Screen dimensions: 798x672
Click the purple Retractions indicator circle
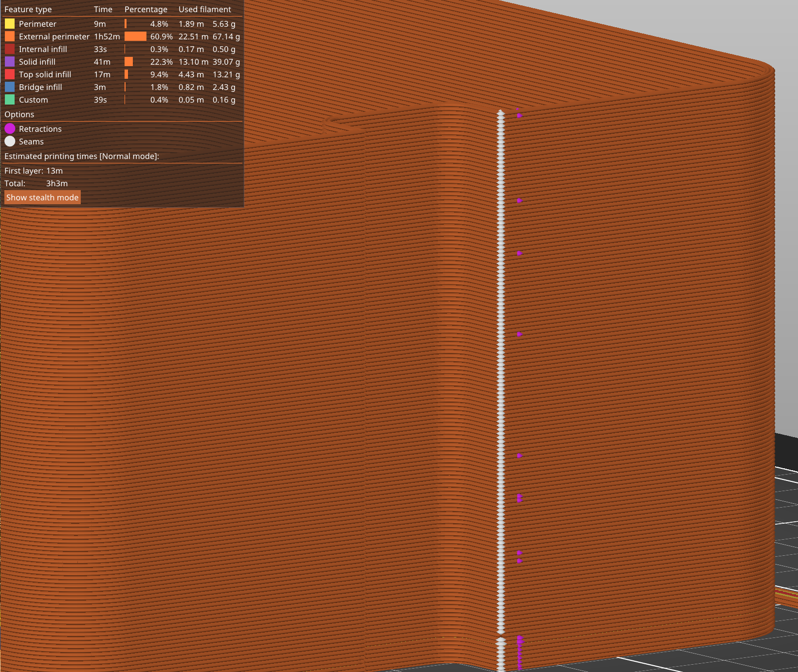coord(10,128)
